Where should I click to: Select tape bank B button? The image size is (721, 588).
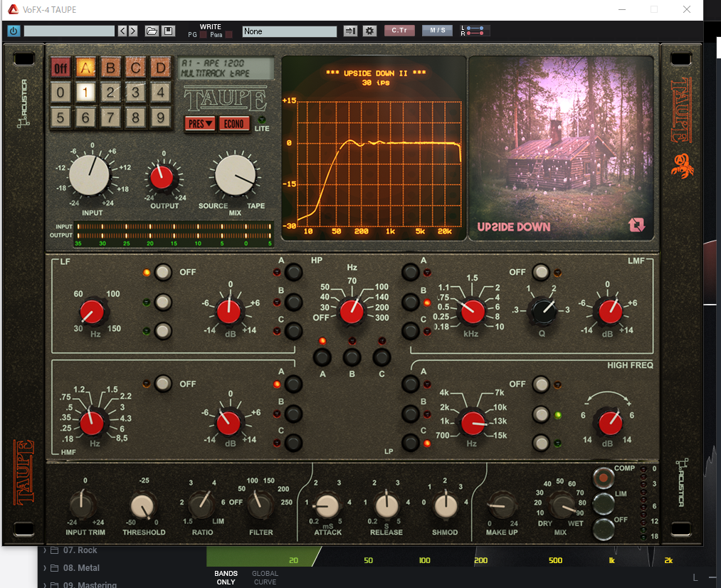(x=110, y=68)
